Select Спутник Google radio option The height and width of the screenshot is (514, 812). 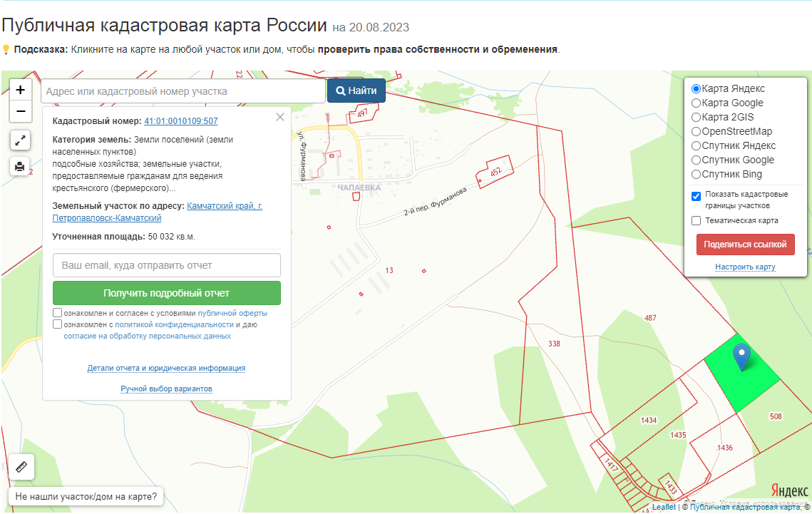point(696,160)
